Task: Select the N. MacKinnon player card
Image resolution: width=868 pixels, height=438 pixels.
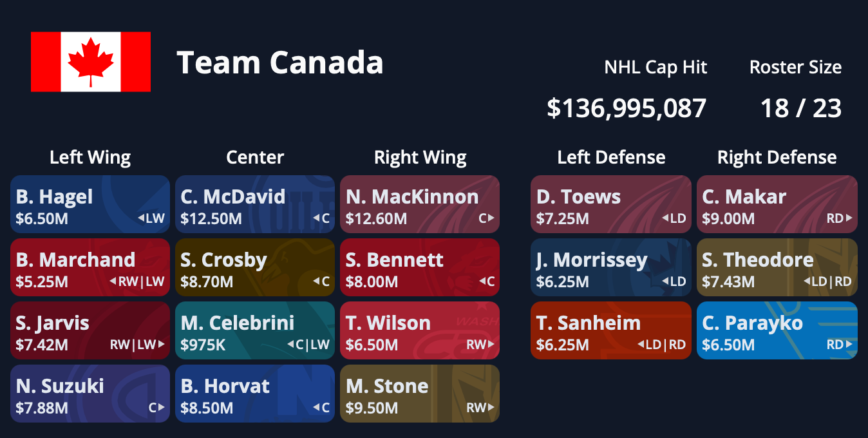Action: pyautogui.click(x=419, y=204)
